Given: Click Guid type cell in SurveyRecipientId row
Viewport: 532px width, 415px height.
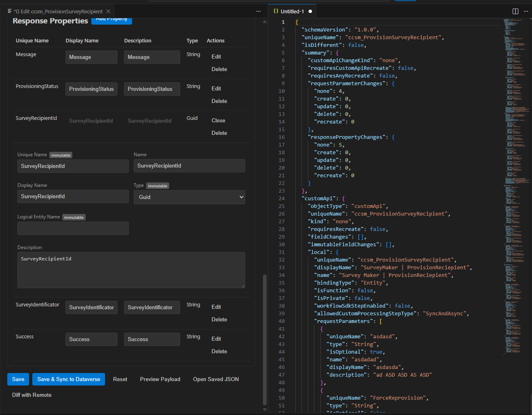Looking at the screenshot, I should tap(192, 118).
